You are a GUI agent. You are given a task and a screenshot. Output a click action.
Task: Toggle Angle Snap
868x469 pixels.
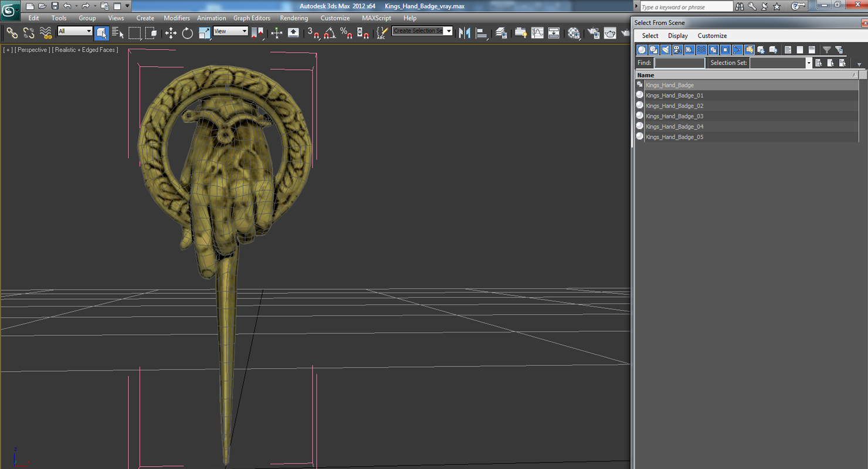330,33
